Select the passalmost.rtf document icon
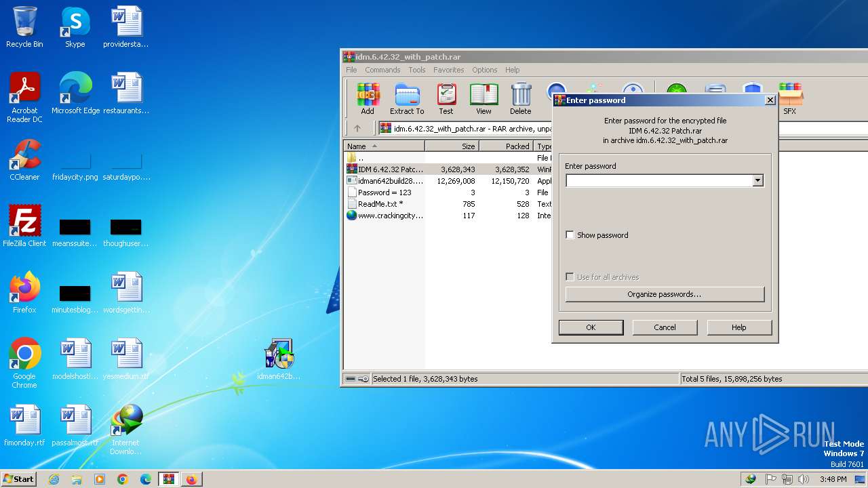Screen dimensions: 868x488 tap(75, 426)
